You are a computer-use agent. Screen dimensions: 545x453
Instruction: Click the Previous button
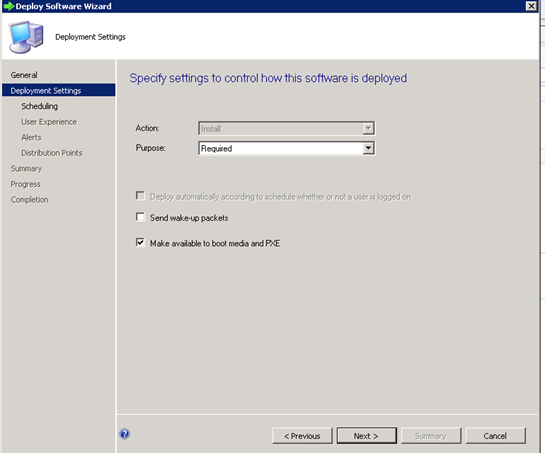(x=302, y=436)
